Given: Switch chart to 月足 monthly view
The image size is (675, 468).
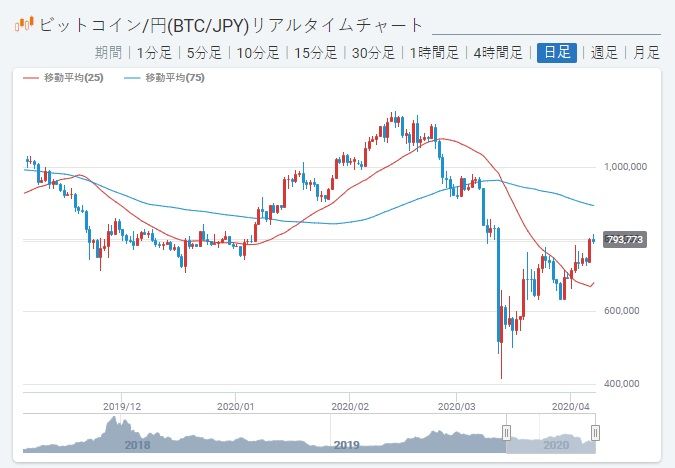Looking at the screenshot, I should pyautogui.click(x=647, y=53).
